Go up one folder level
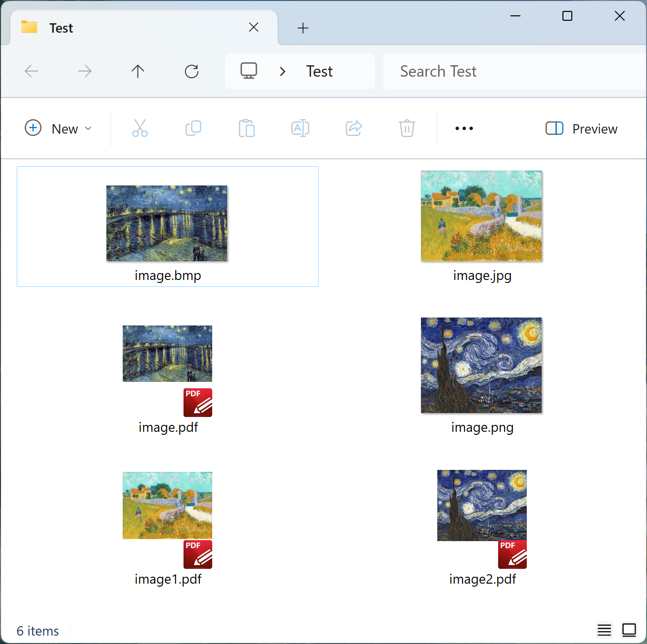 (138, 71)
